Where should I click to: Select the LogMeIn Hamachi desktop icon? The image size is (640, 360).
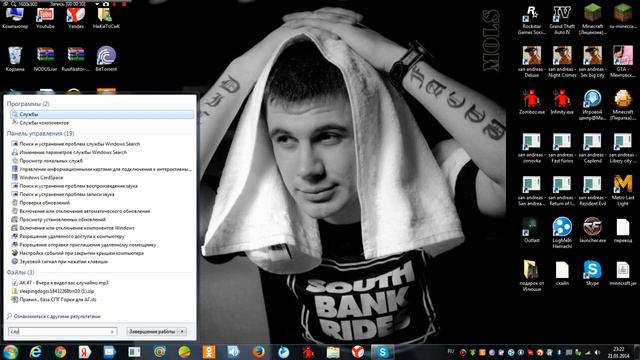(562, 233)
